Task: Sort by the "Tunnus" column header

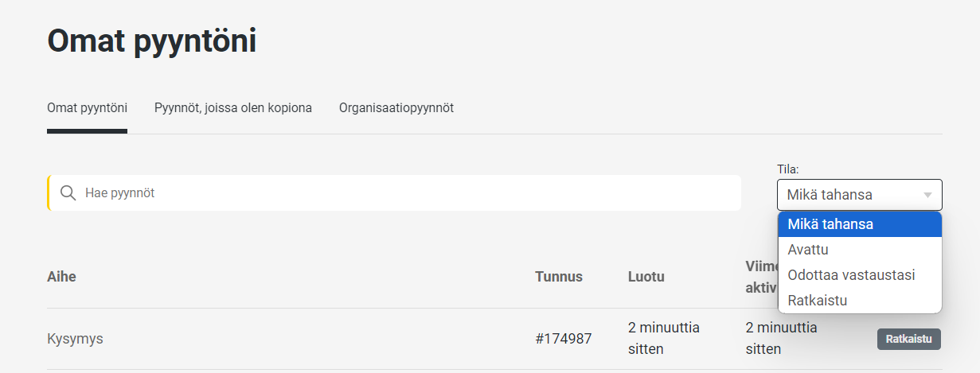Action: click(x=558, y=277)
